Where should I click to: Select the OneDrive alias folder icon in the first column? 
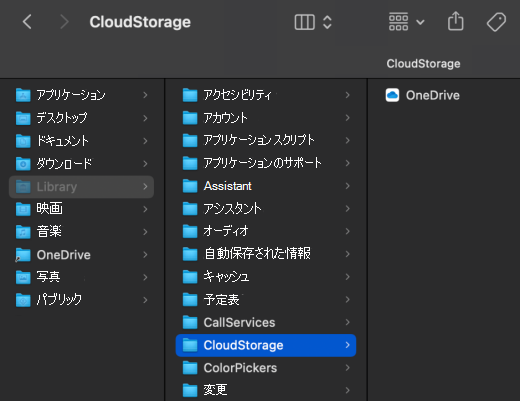(x=23, y=255)
